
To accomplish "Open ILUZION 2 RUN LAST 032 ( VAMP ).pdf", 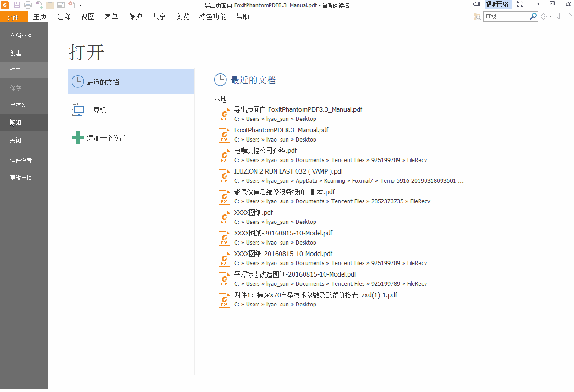I will [288, 171].
